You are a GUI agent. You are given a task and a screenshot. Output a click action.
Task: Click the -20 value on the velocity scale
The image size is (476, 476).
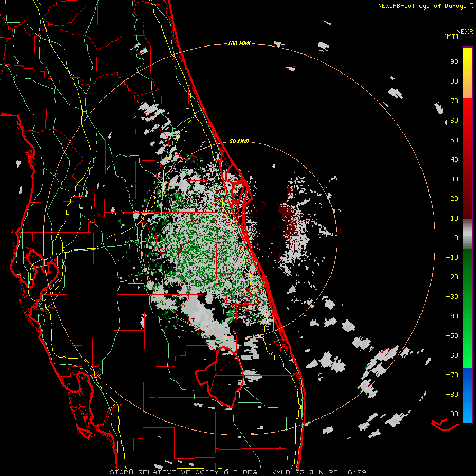pyautogui.click(x=452, y=277)
